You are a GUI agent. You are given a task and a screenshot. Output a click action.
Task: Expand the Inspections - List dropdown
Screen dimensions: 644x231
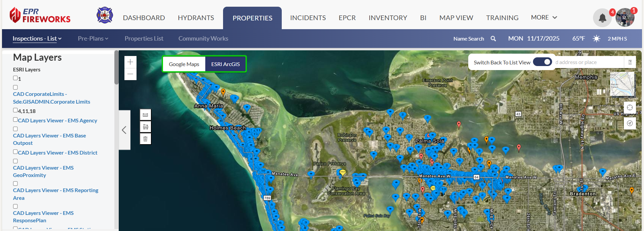[37, 39]
